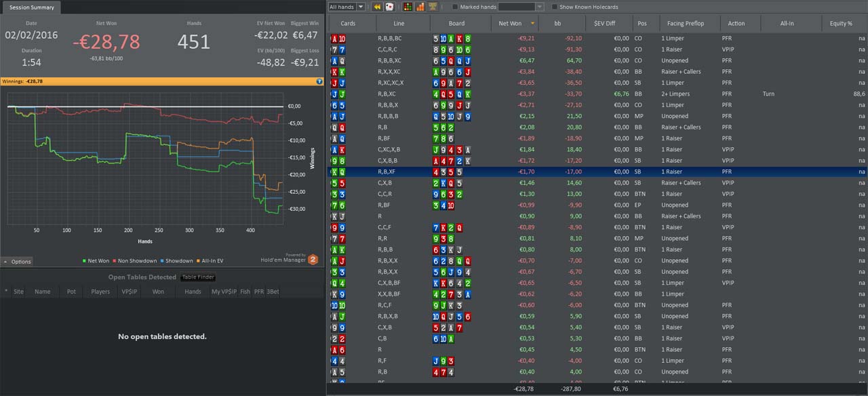Click the Turn all-in cell

(x=768, y=94)
